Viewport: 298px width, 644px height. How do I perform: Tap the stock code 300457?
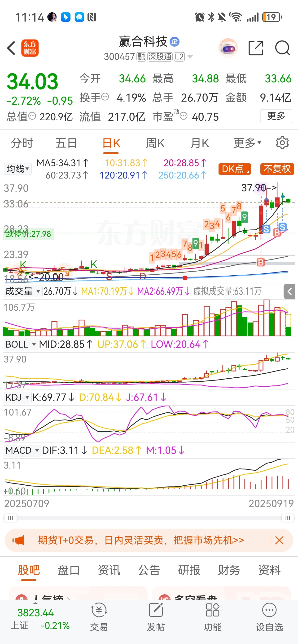click(119, 57)
